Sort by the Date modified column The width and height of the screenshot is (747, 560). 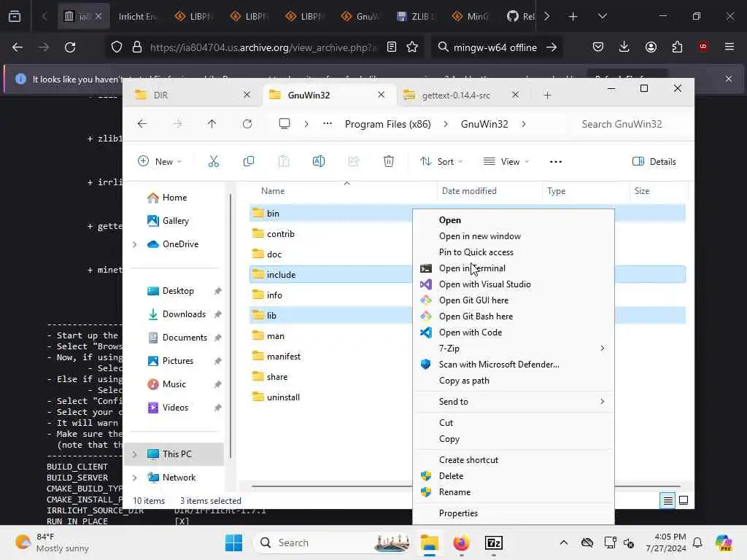(x=489, y=191)
